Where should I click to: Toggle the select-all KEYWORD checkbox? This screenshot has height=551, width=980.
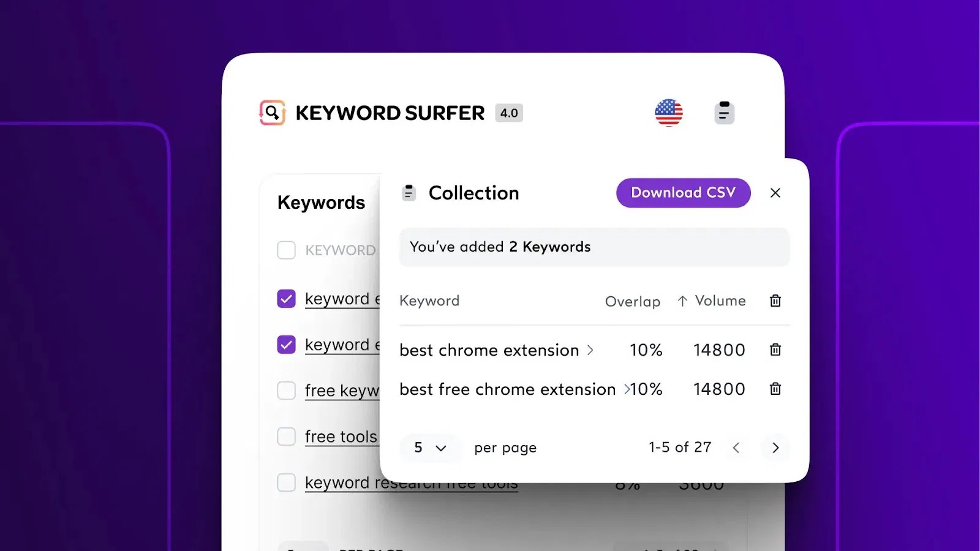[286, 250]
